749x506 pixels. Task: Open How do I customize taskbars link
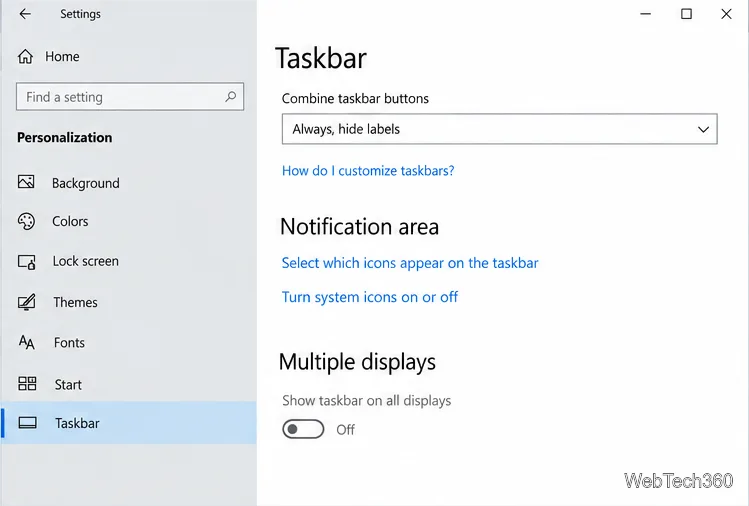[368, 171]
